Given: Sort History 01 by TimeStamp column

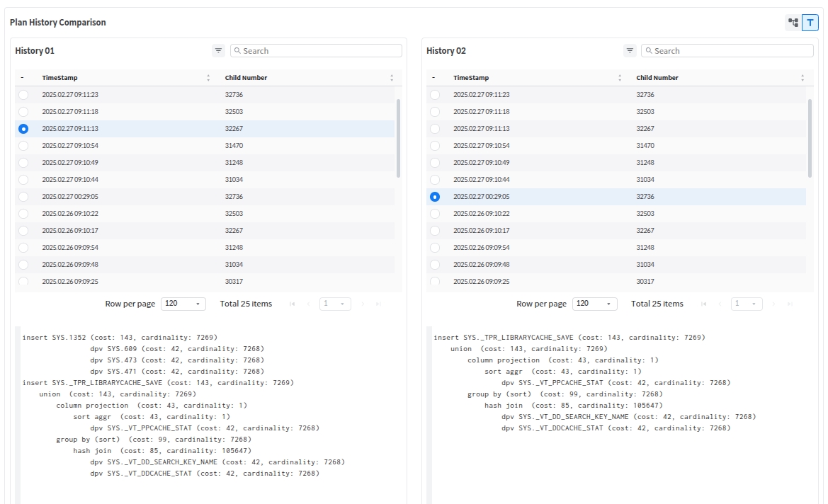Looking at the screenshot, I should [x=208, y=78].
